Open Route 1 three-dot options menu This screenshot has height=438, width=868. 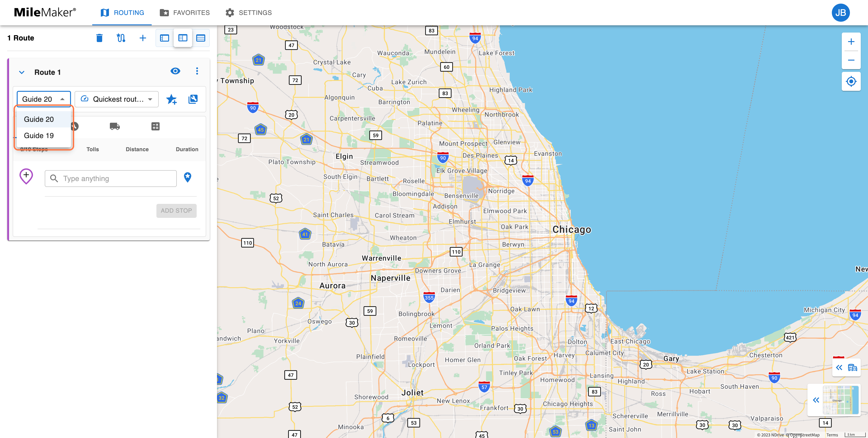pos(197,71)
